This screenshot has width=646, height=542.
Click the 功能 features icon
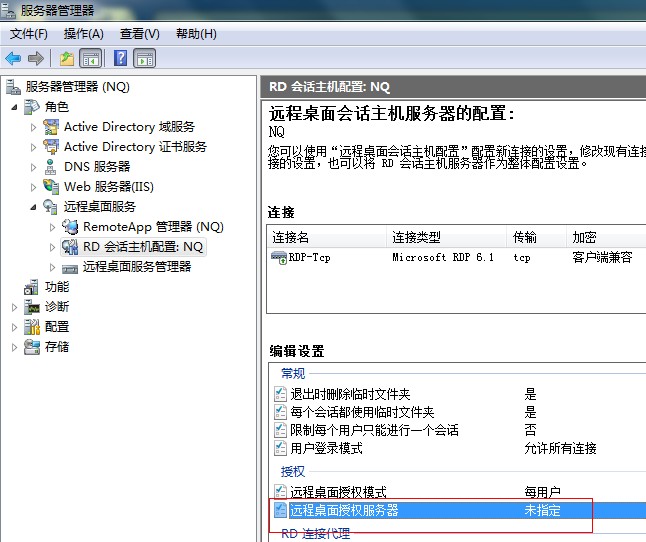(x=31, y=287)
